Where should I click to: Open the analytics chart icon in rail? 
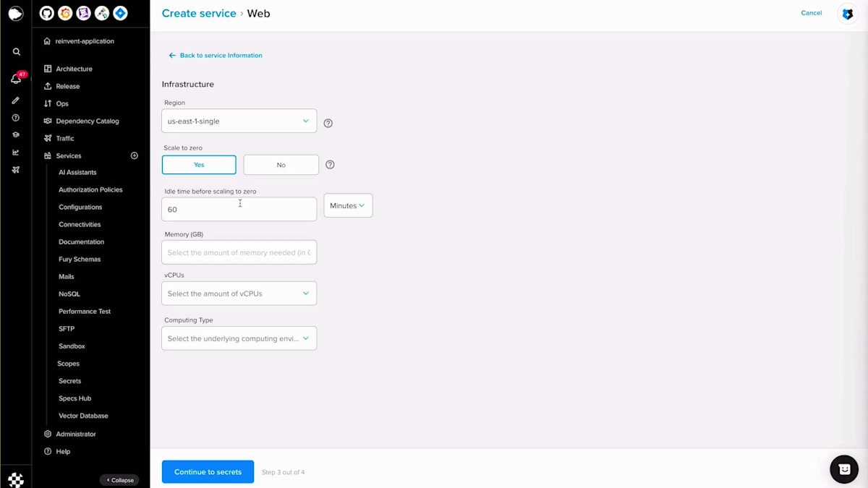(x=16, y=153)
